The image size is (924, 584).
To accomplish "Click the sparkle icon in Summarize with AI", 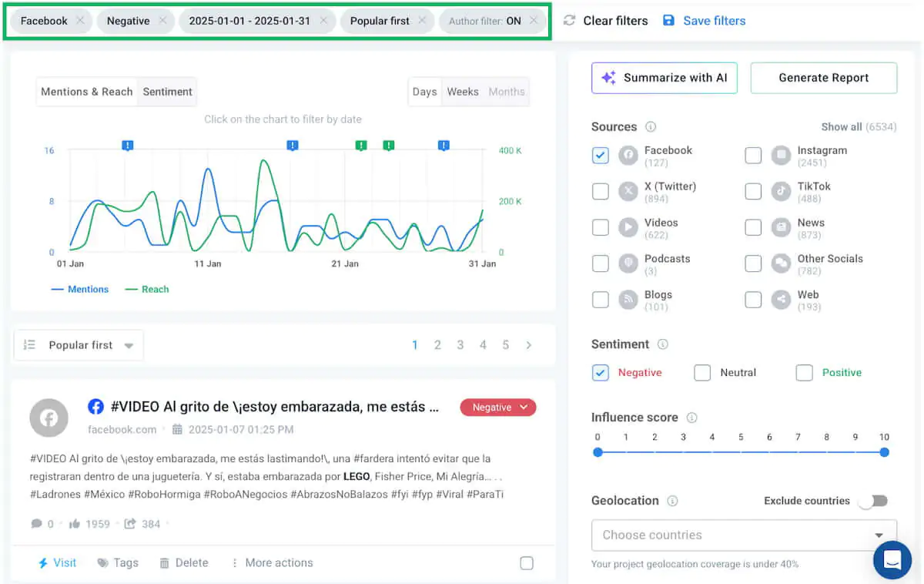I will [608, 78].
